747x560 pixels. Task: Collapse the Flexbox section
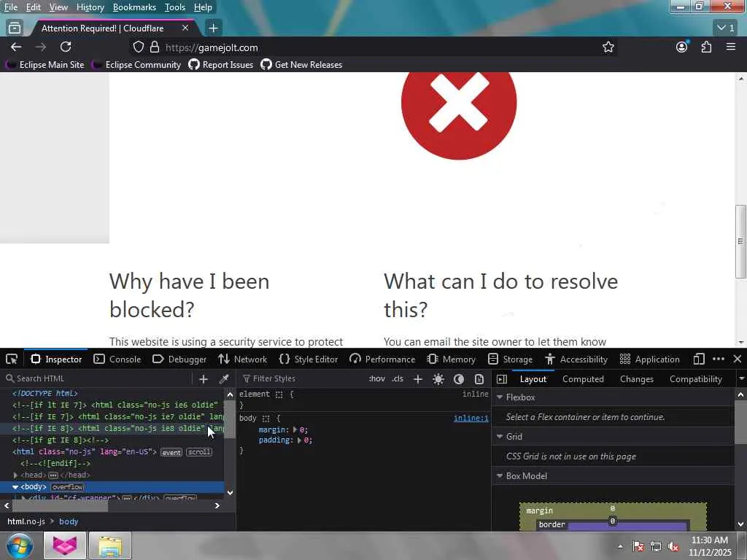click(500, 397)
